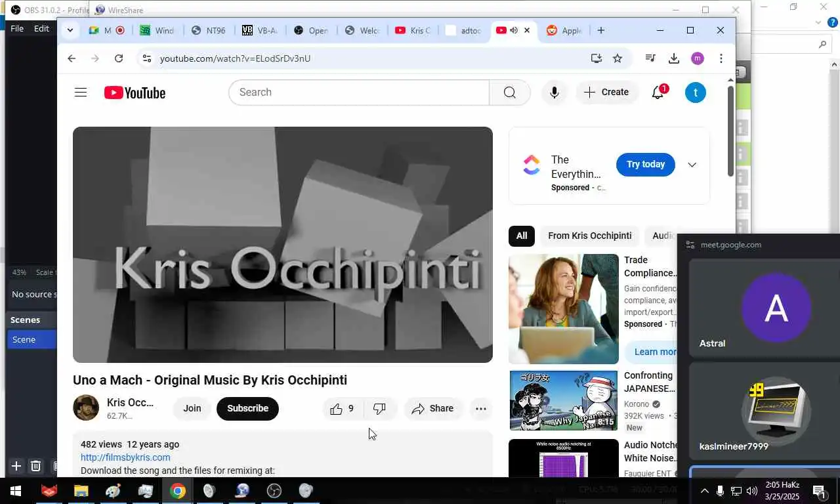840x504 pixels.
Task: Add a scene in OBS with plus
Action: tap(16, 466)
